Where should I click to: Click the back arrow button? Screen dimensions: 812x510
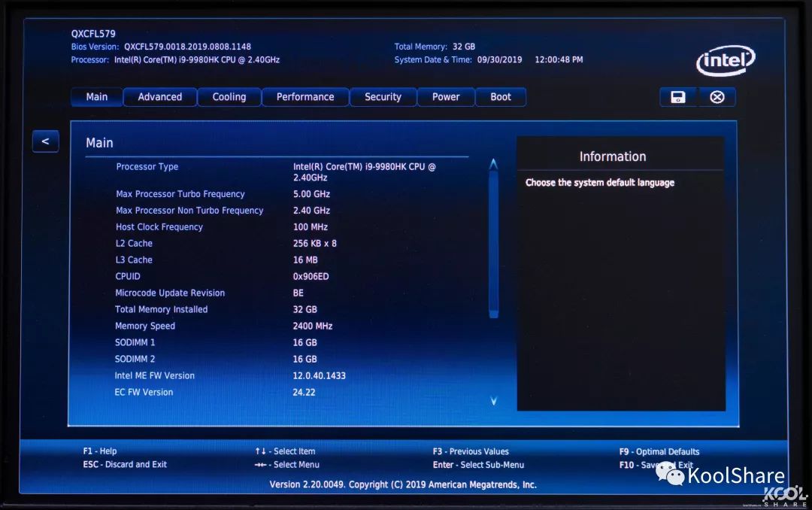[46, 141]
